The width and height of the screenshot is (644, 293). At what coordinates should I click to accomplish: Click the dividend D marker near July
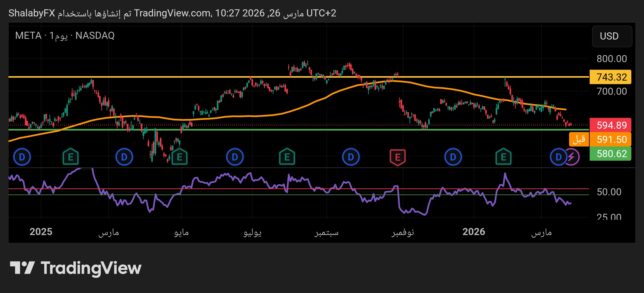pyautogui.click(x=234, y=157)
